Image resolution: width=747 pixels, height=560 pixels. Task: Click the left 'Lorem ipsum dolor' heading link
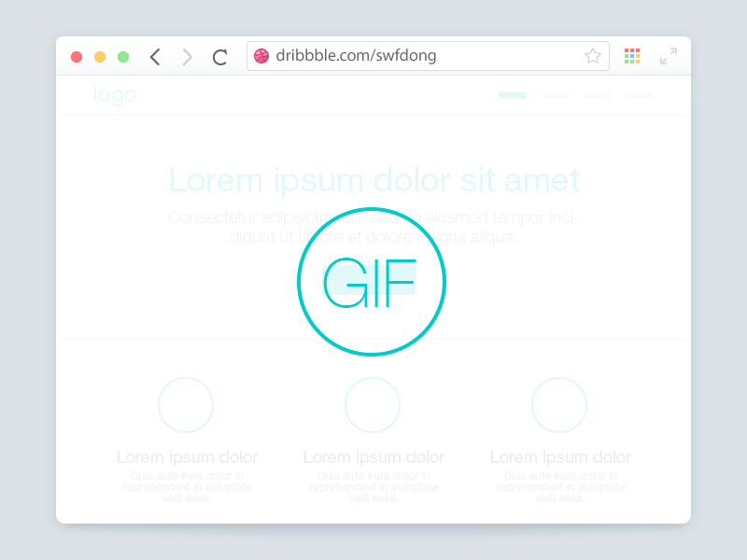[x=187, y=457]
